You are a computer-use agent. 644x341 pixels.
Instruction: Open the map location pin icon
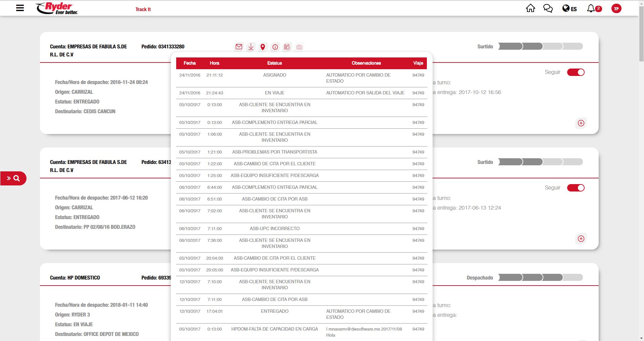pos(263,47)
